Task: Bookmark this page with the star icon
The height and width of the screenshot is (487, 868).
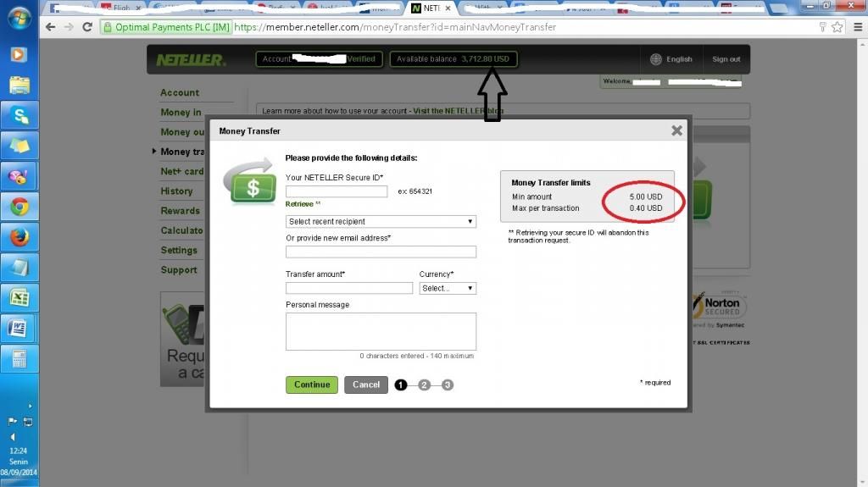Action: pyautogui.click(x=837, y=27)
